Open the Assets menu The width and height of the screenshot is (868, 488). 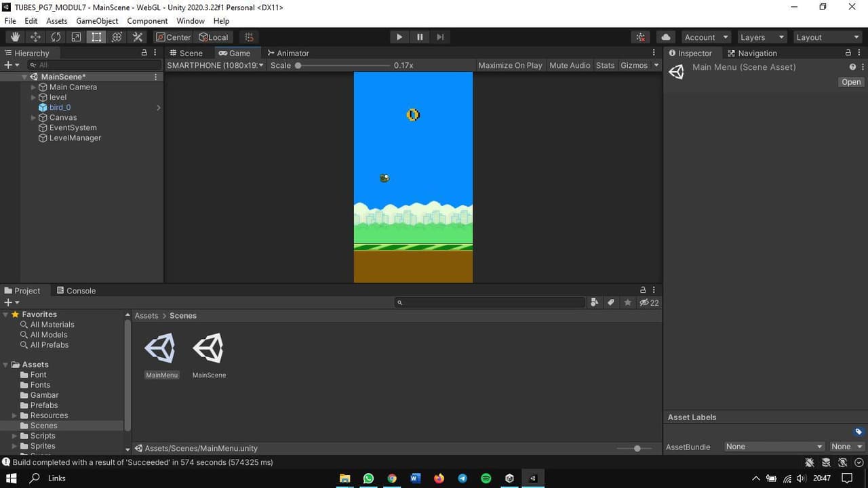coord(56,21)
